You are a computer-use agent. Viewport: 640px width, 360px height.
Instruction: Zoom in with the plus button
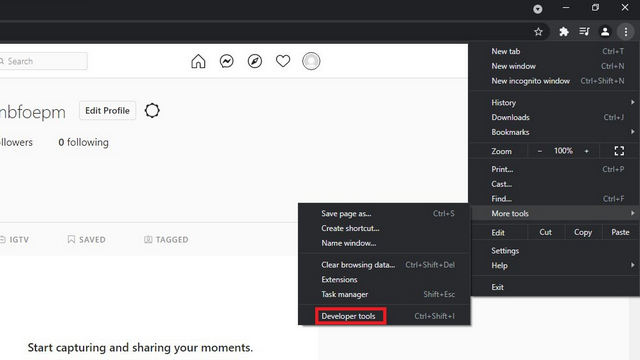pos(587,151)
